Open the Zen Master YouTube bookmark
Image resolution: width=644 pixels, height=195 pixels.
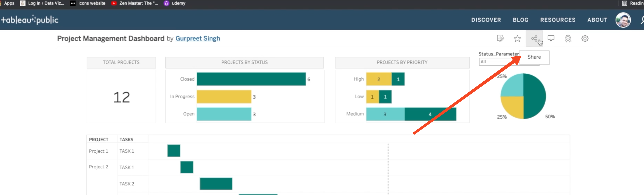tap(135, 3)
